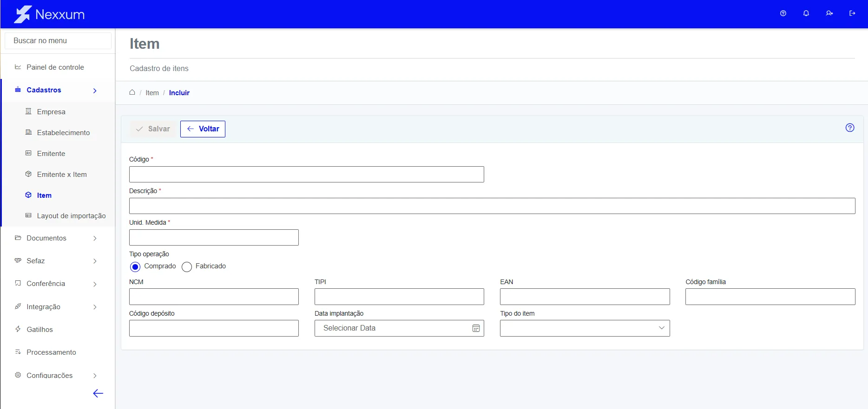Open the help icon in top bar
The height and width of the screenshot is (409, 868).
coord(783,13)
